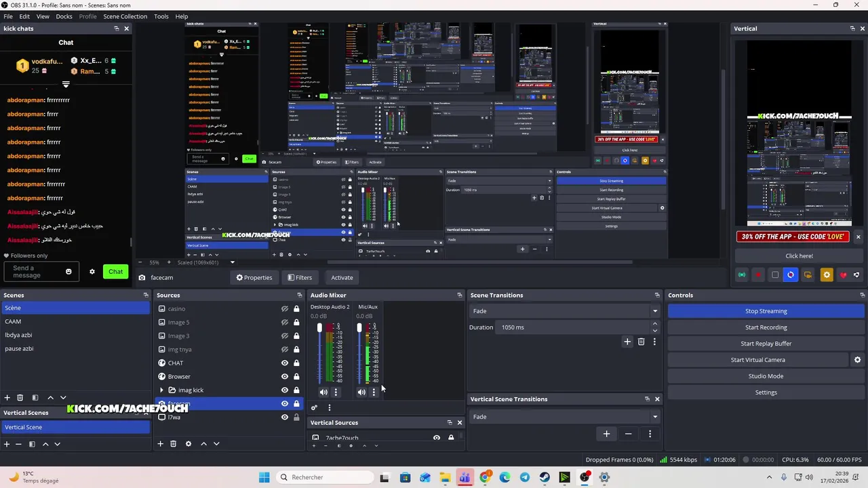Open the Tools menu

(161, 16)
